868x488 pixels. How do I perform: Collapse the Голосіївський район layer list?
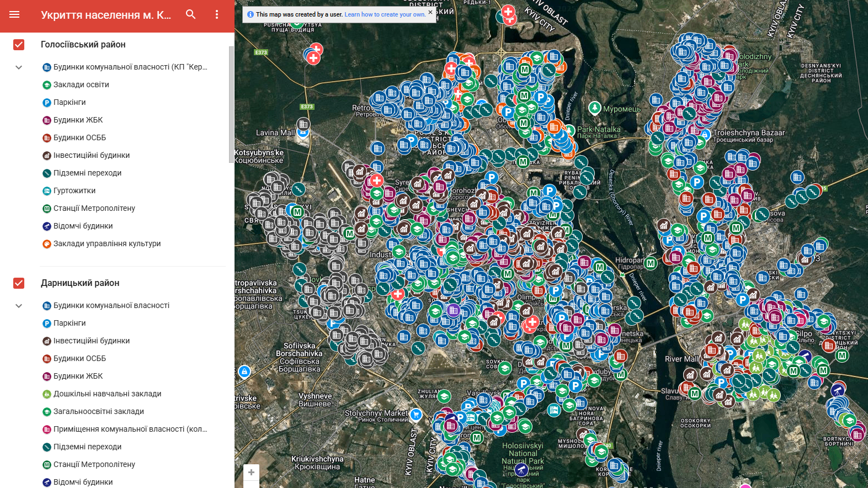[19, 67]
